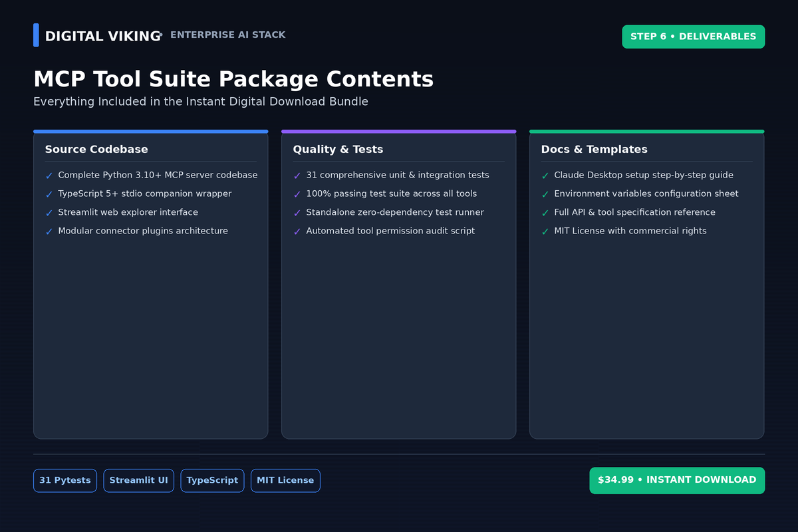
Task: Click checkmark beside MIT License with commercial rights
Action: (545, 231)
